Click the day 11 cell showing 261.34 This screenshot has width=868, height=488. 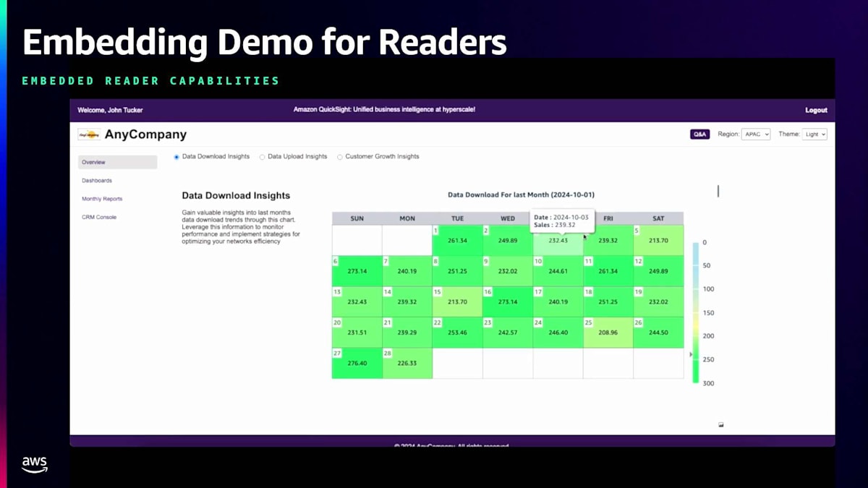pyautogui.click(x=608, y=271)
